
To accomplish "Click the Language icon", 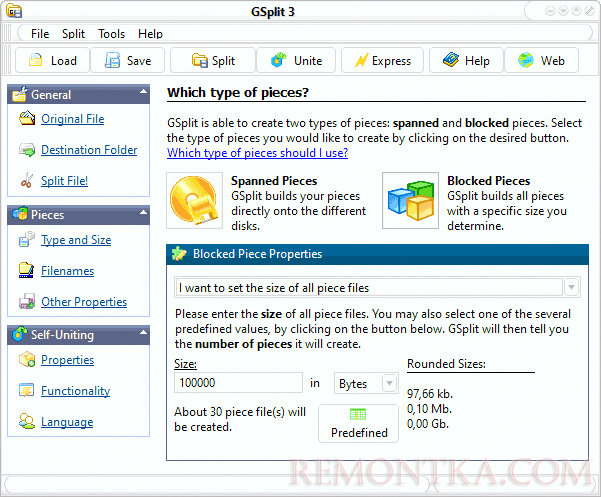I will (x=27, y=422).
